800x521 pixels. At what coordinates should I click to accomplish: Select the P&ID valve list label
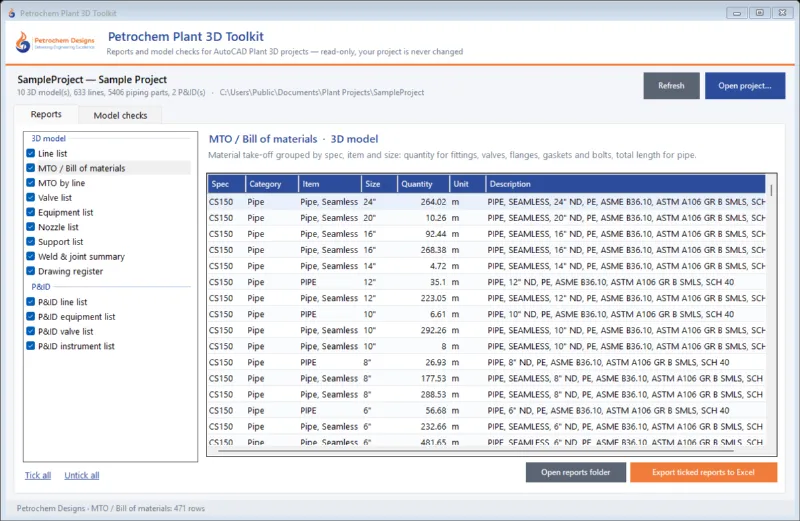coord(66,332)
